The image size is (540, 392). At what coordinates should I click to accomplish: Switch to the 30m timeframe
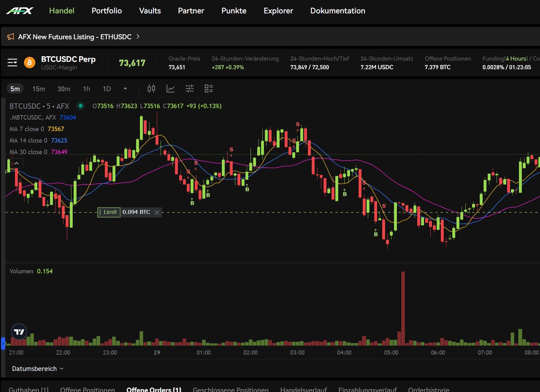click(x=63, y=89)
